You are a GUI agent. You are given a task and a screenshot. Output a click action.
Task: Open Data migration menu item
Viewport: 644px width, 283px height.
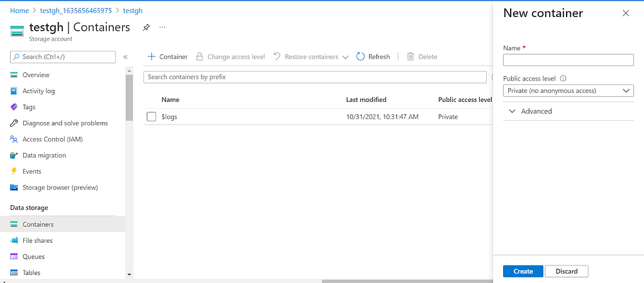click(44, 155)
